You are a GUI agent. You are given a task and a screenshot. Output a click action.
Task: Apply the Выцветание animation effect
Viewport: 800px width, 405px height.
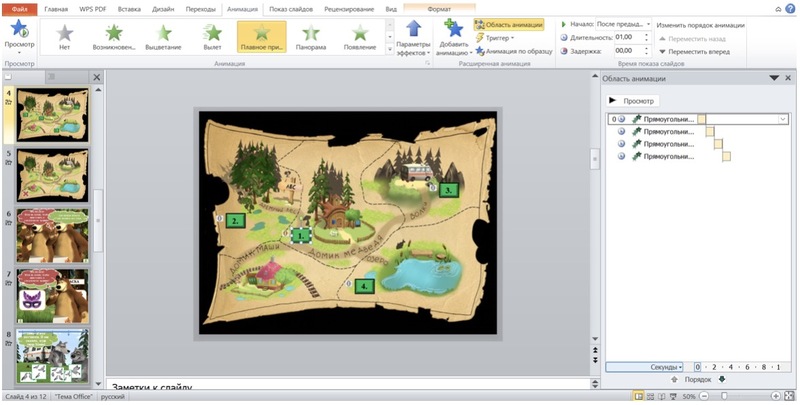[x=163, y=37]
